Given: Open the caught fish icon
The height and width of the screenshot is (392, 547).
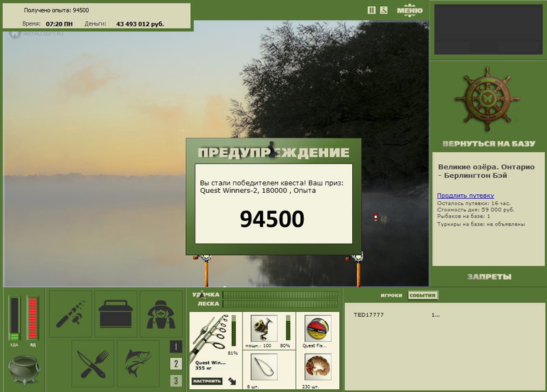Looking at the screenshot, I should click(138, 363).
